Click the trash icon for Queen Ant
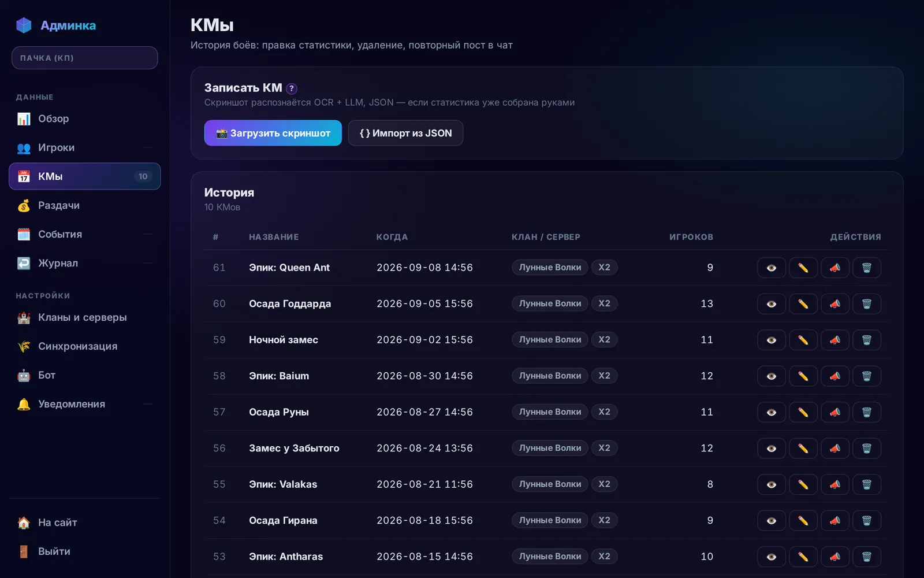This screenshot has width=924, height=578. pos(866,268)
